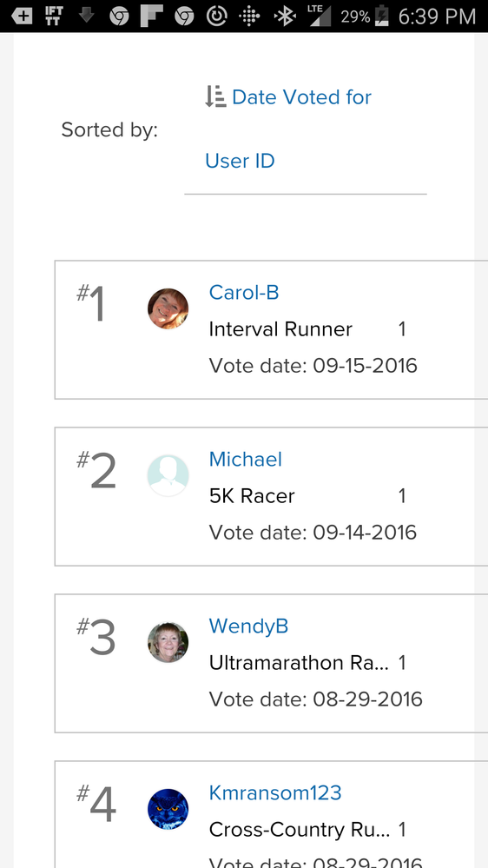Tap the download arrow notification icon
Viewport: 488px width, 868px height.
pos(86,16)
